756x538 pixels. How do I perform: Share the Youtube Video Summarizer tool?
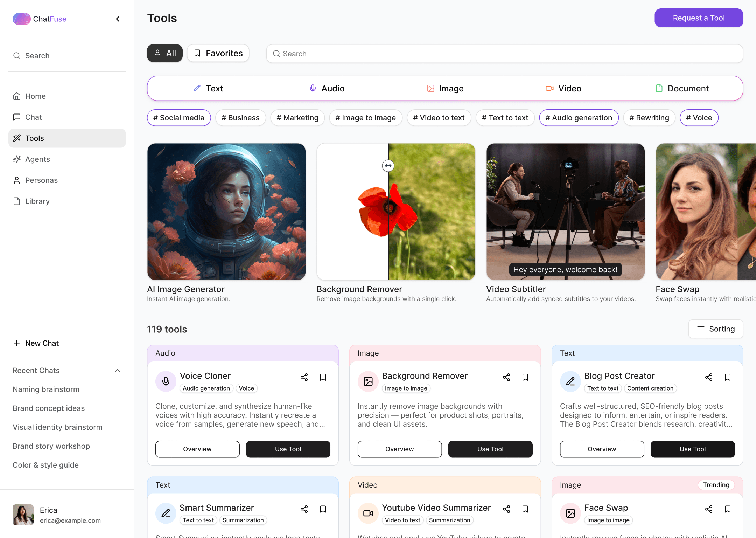click(506, 509)
